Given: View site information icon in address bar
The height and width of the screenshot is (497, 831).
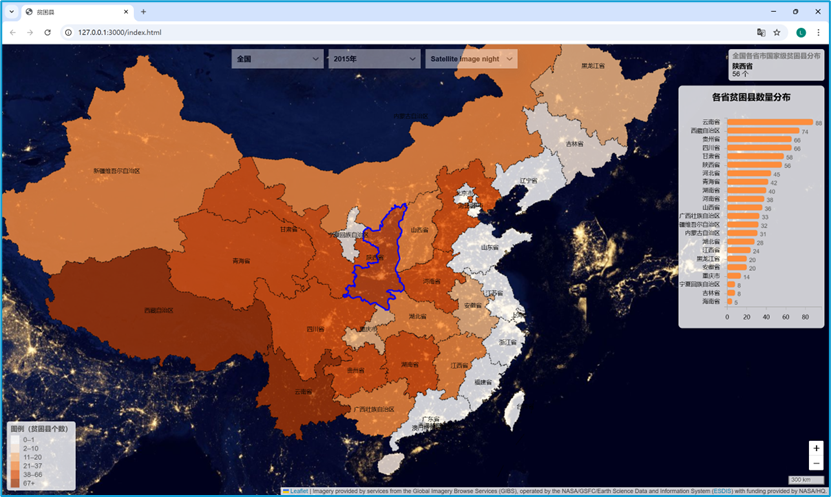Looking at the screenshot, I should [68, 32].
